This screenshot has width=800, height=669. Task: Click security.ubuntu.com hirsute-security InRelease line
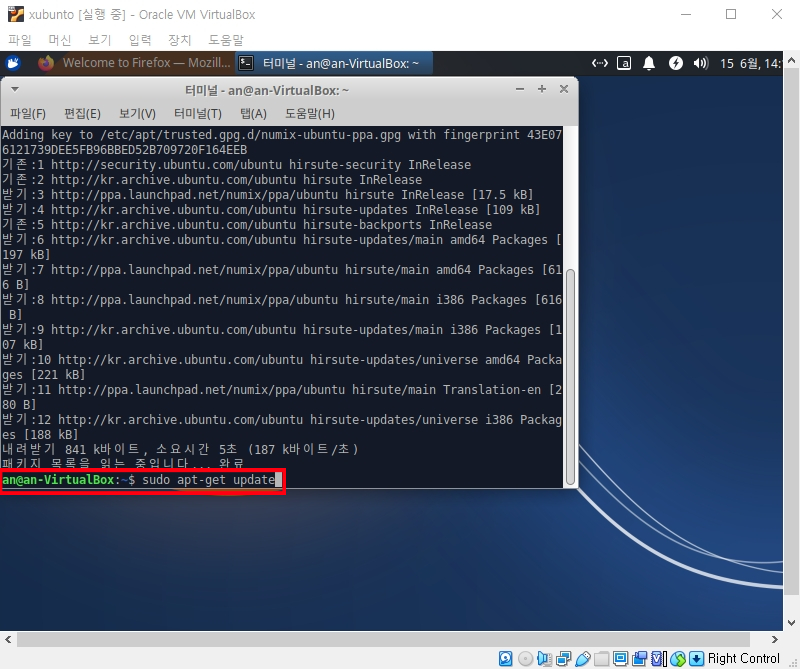236,165
